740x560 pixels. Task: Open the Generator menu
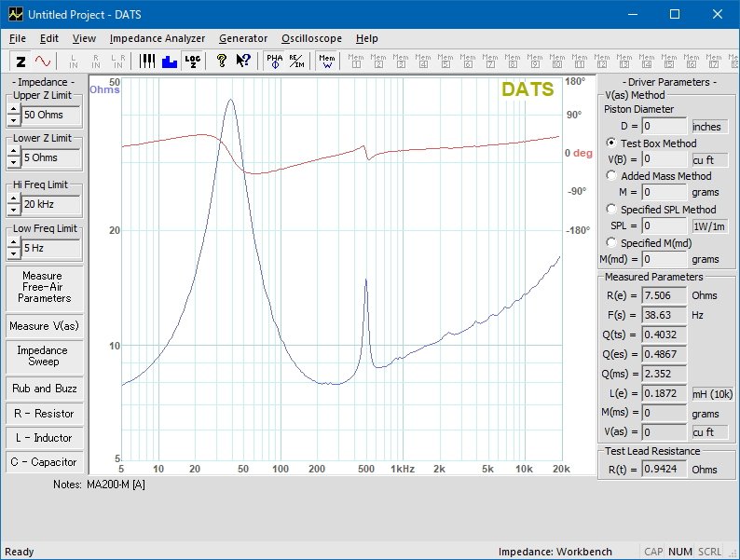(x=243, y=39)
